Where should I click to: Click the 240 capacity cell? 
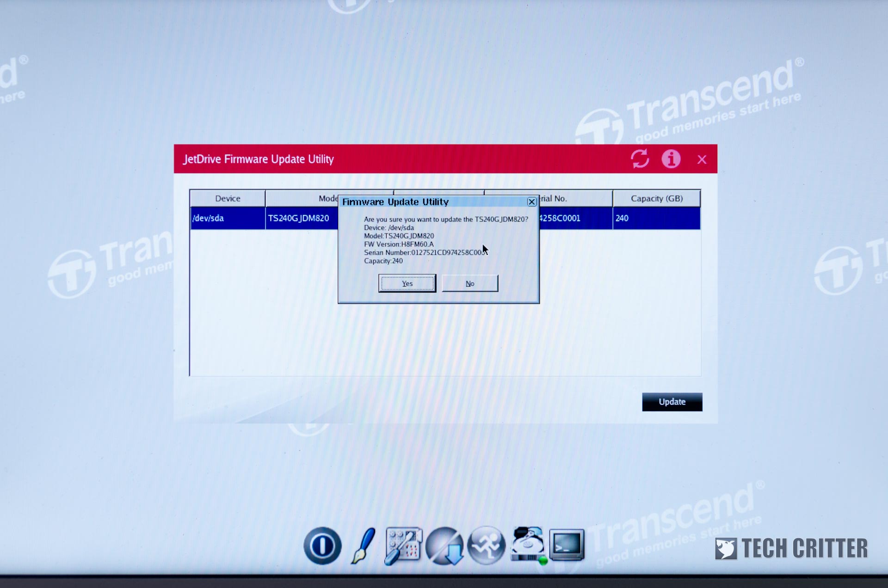tap(656, 218)
